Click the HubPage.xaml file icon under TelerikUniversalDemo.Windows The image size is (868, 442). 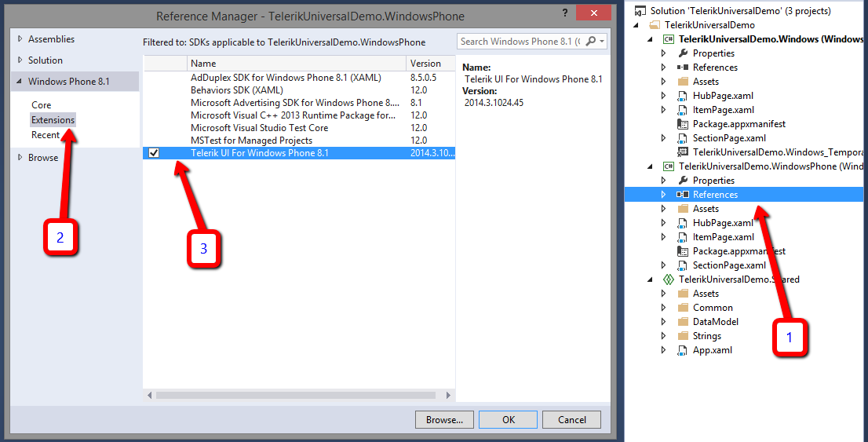point(683,96)
